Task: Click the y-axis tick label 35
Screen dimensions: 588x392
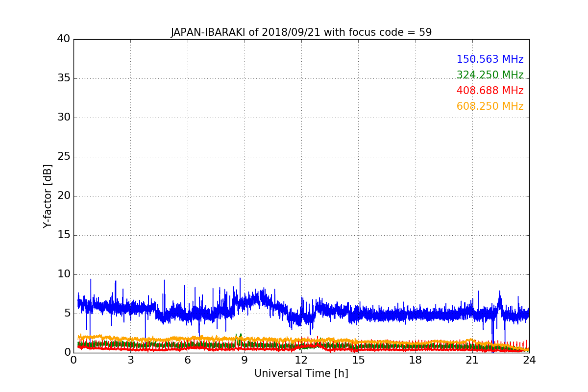Action: click(64, 78)
